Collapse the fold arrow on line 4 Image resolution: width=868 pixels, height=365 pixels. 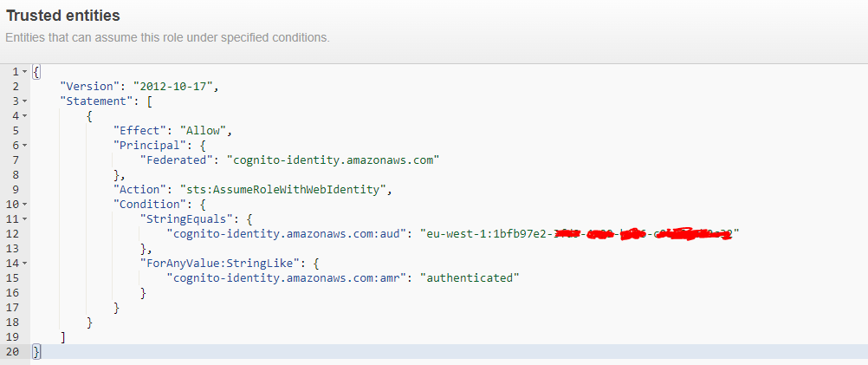[x=24, y=116]
